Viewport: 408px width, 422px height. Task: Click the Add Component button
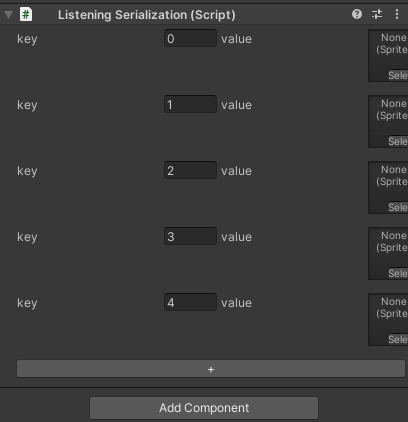coord(204,408)
